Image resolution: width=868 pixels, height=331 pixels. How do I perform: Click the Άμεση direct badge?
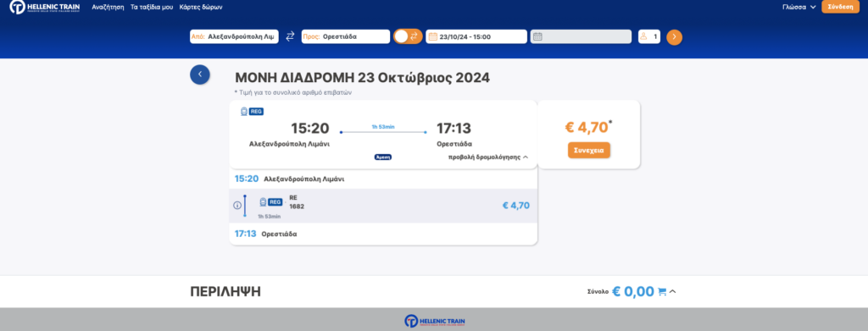tap(383, 157)
